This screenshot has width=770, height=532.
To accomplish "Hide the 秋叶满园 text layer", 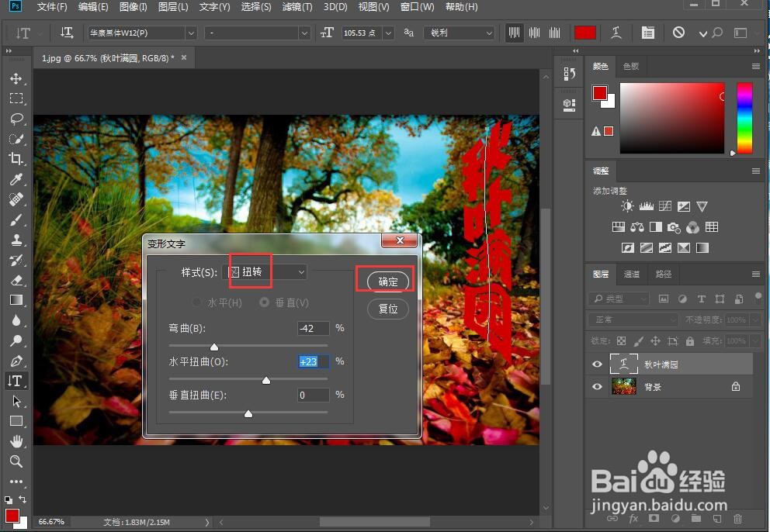I will pyautogui.click(x=597, y=364).
